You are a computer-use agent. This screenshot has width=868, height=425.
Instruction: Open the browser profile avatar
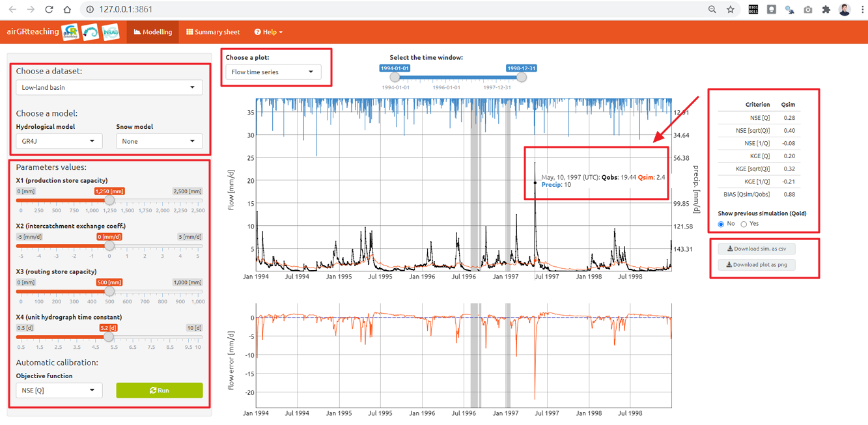pyautogui.click(x=845, y=10)
